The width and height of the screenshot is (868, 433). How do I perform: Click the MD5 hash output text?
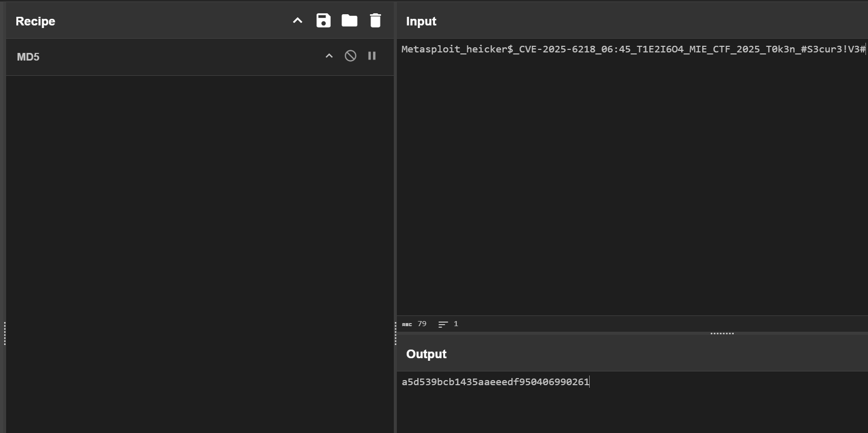495,382
